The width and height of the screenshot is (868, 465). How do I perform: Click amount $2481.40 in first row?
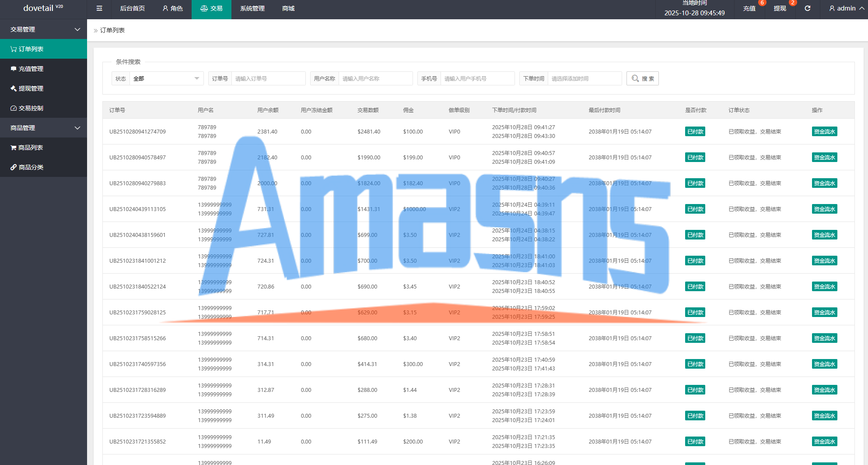(369, 131)
